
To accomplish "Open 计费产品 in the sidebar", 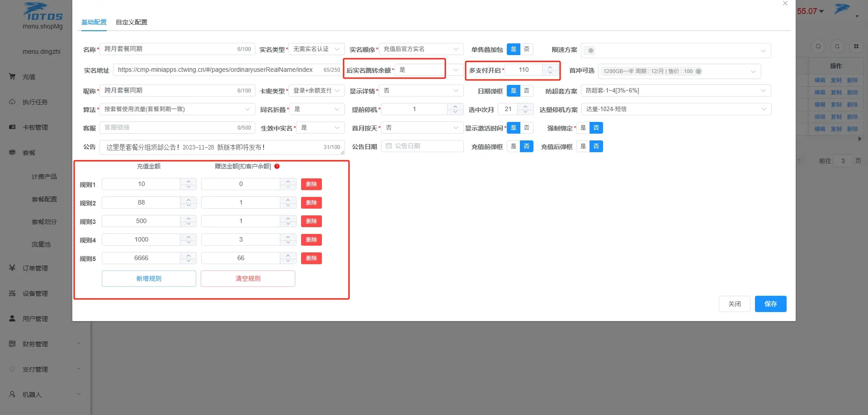I will [x=44, y=177].
